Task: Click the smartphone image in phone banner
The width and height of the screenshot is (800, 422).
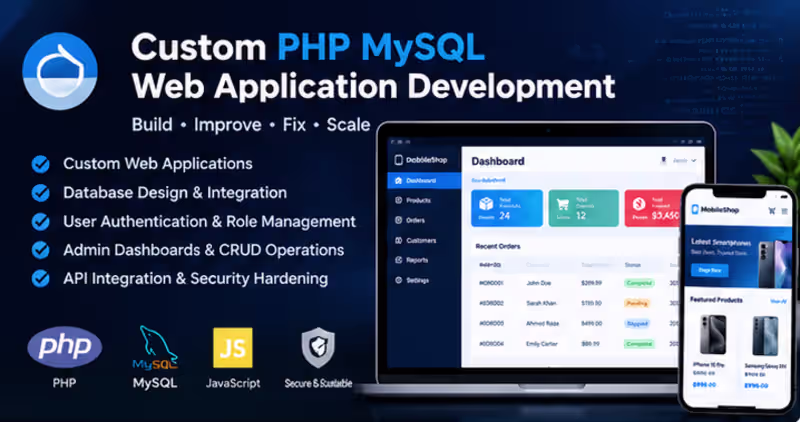Action: [773, 263]
